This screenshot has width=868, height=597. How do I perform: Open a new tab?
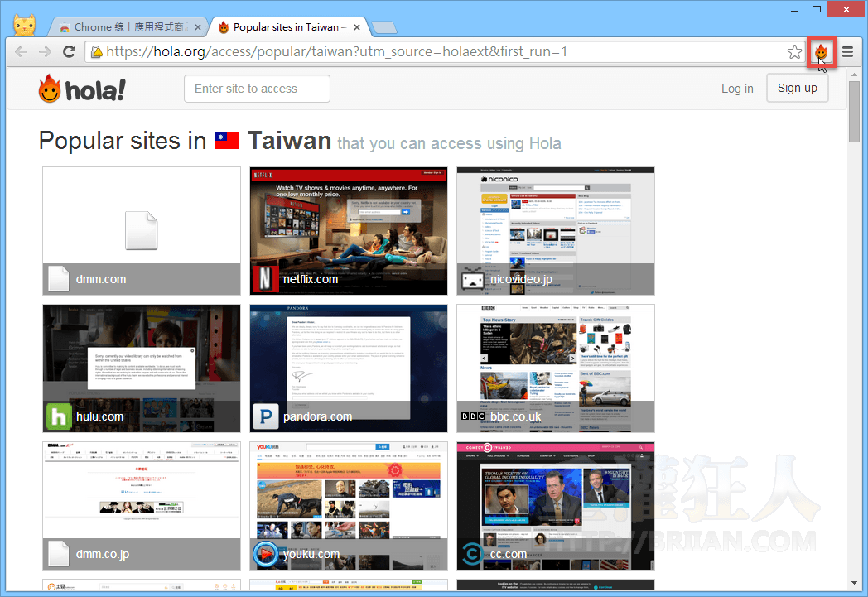click(x=383, y=27)
